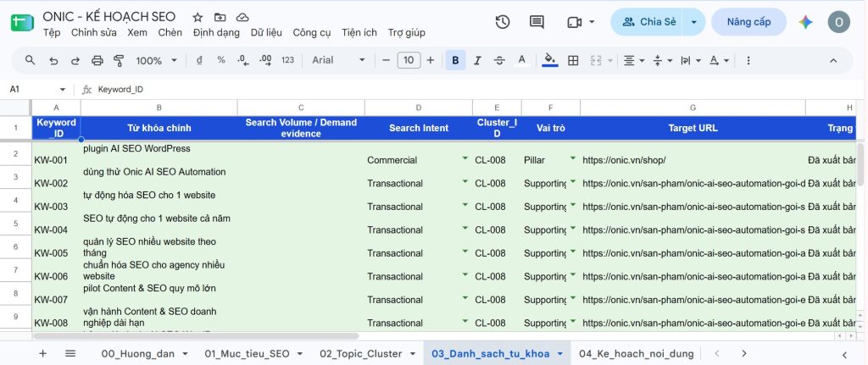
Task: Switch to 04_Ke_hoach_noi_dung sheet tab
Action: tap(636, 353)
